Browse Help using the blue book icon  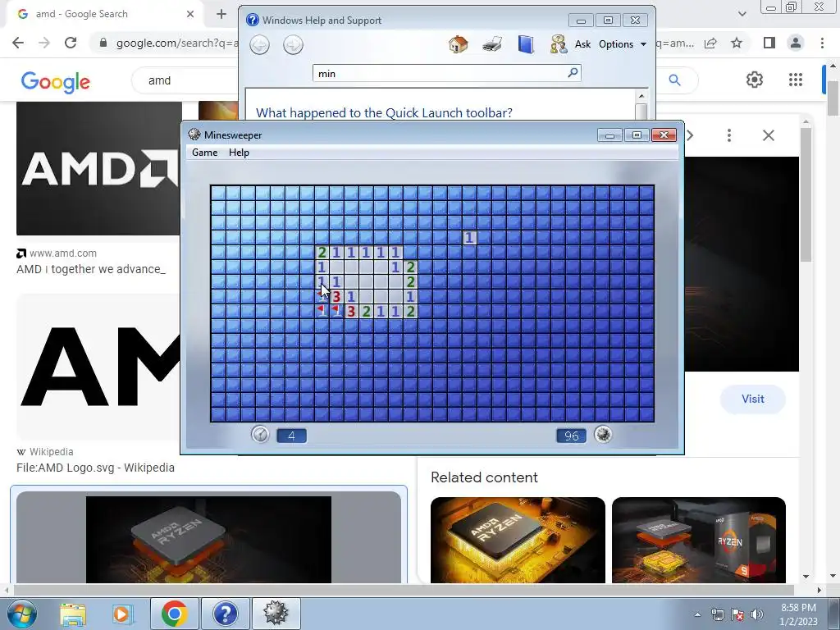pyautogui.click(x=526, y=44)
